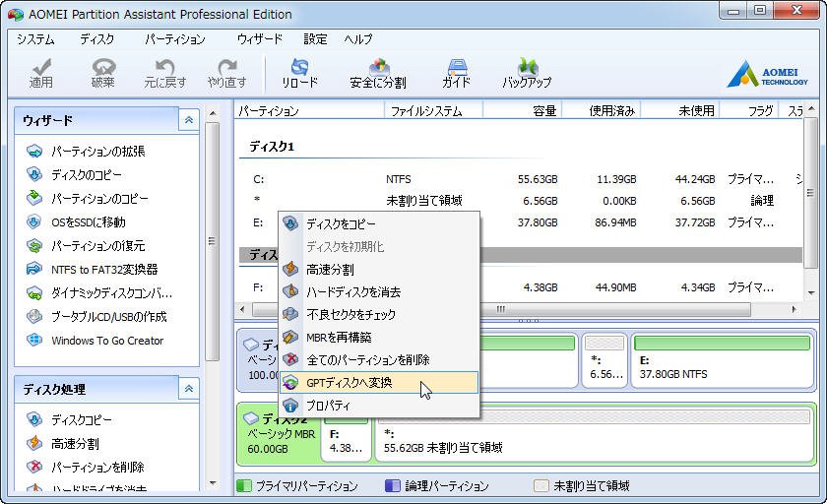The width and height of the screenshot is (827, 504).
Task: Choose ディスクをコピー from the context menu
Action: tap(379, 224)
